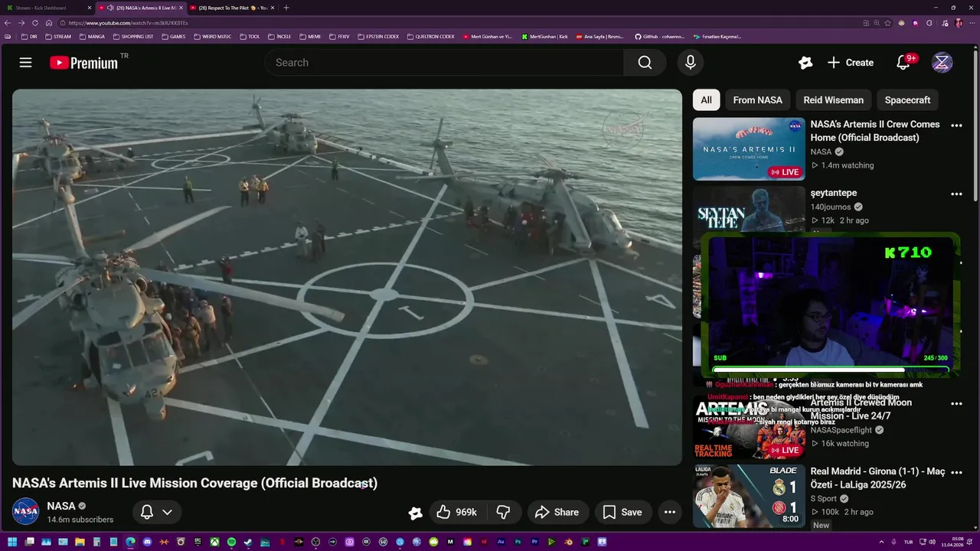Open options menu for Artemis II Crew Comes Home
This screenshot has height=551, width=980.
[x=956, y=126]
